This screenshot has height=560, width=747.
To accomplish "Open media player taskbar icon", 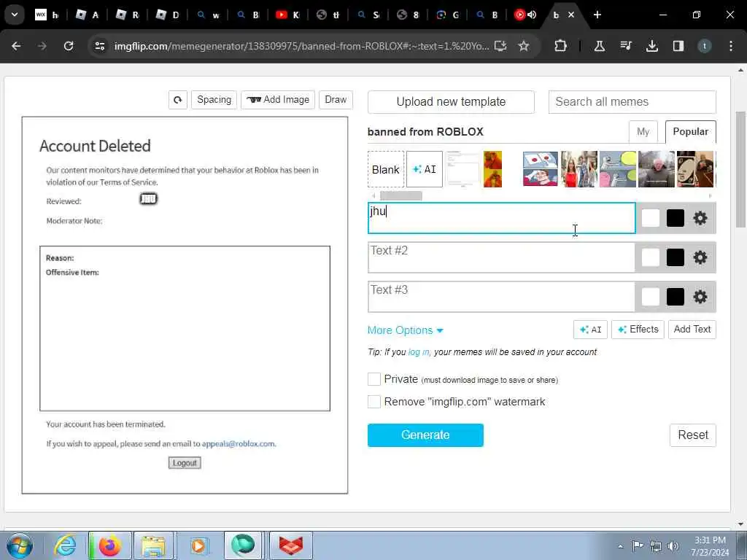I will click(198, 545).
